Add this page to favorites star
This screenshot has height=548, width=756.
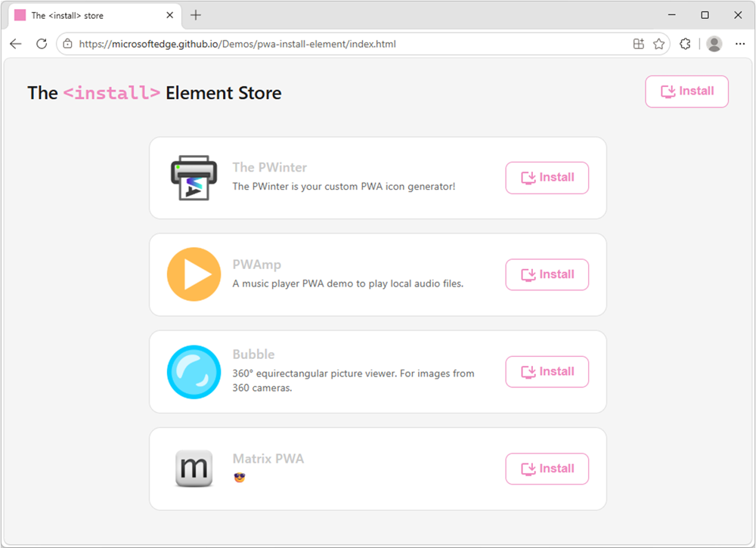coord(658,44)
